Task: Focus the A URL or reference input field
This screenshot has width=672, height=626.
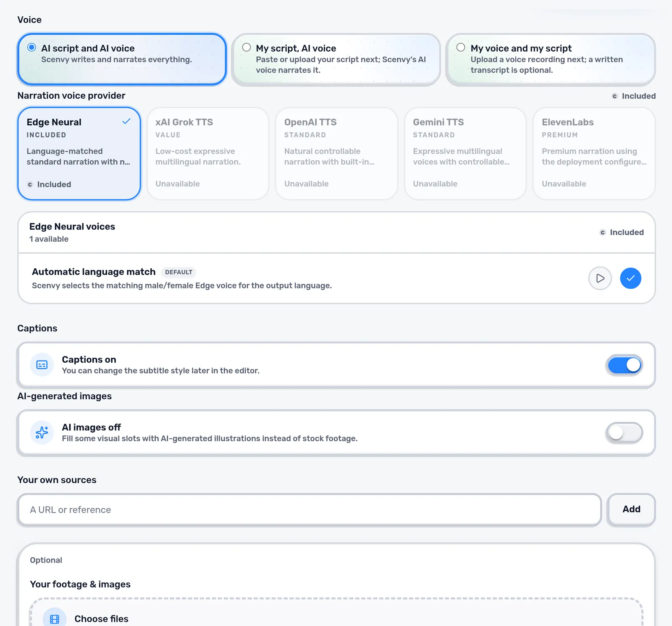Action: pos(310,510)
